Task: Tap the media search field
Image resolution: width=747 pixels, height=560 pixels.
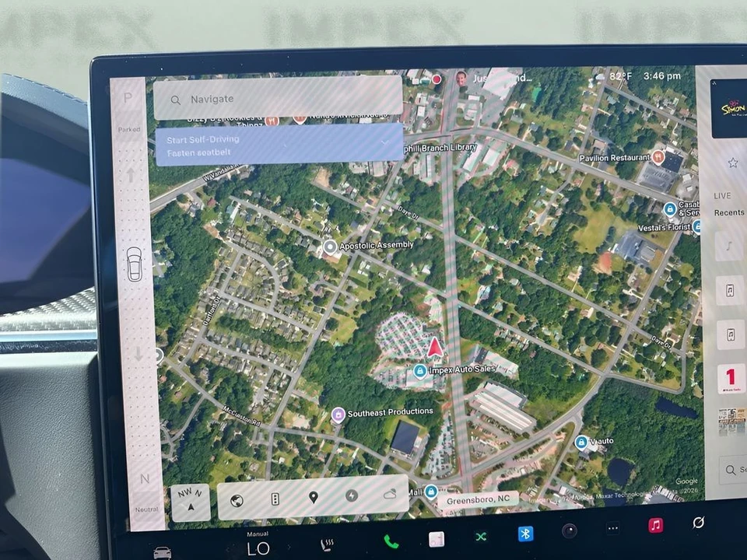Action: coord(734,470)
